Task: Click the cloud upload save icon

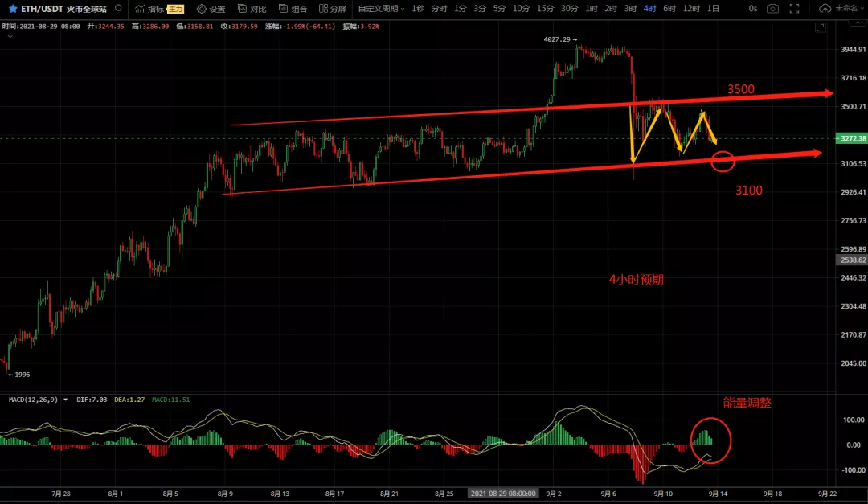Action: coord(825,9)
